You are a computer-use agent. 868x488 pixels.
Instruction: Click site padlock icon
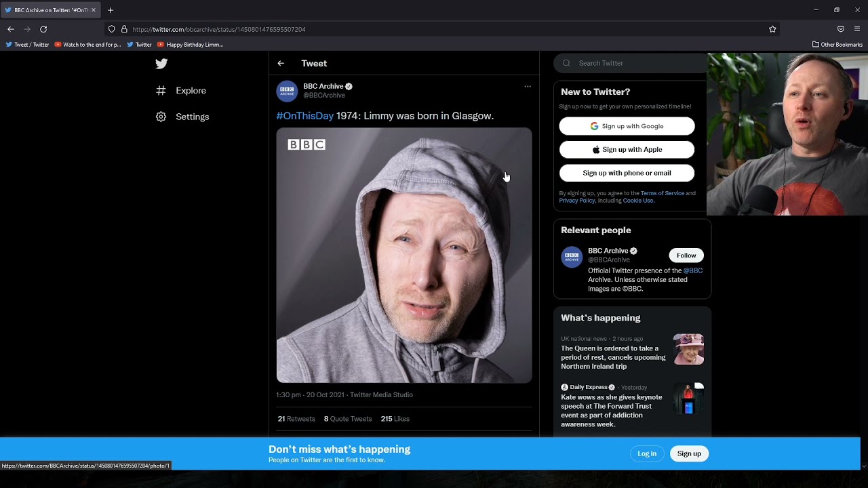pos(124,29)
